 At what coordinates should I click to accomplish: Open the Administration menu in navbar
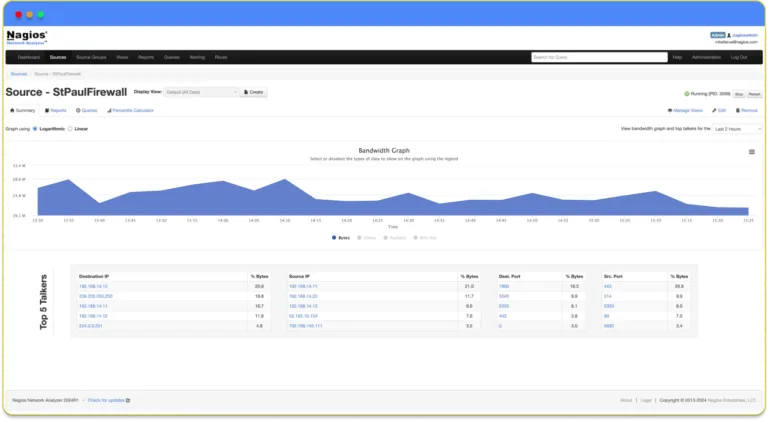pyautogui.click(x=705, y=57)
